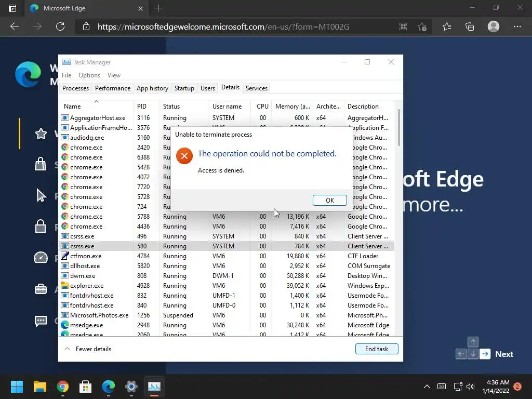This screenshot has width=532, height=399.
Task: Collapse Task Manager with Fewer details
Action: [88, 349]
